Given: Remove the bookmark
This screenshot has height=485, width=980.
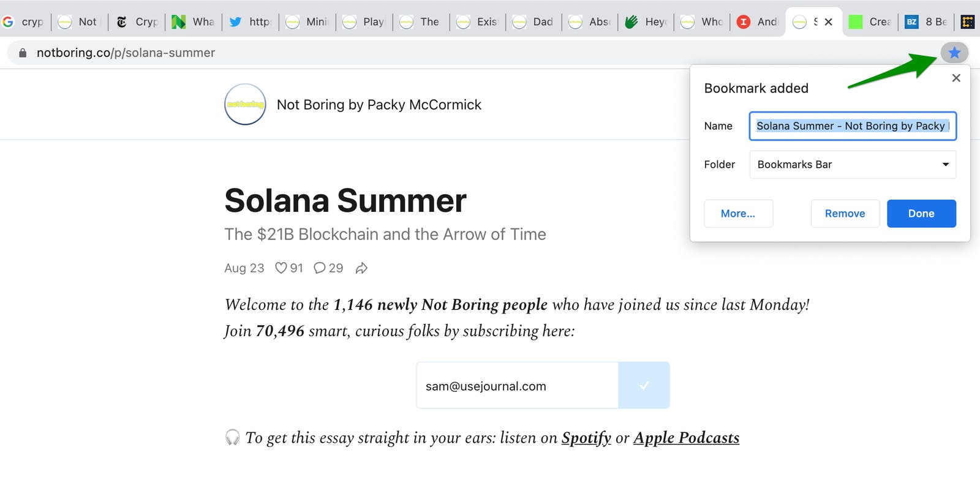Looking at the screenshot, I should pyautogui.click(x=845, y=213).
